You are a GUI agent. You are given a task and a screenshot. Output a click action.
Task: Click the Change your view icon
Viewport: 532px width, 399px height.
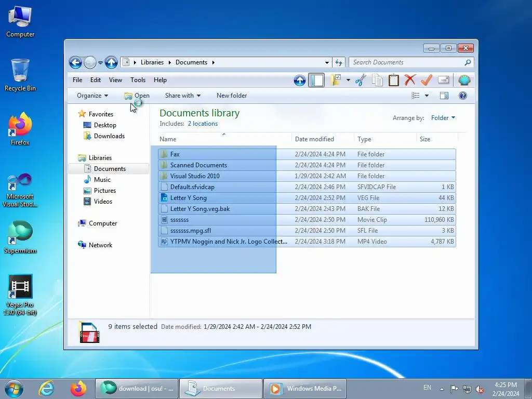coord(415,96)
